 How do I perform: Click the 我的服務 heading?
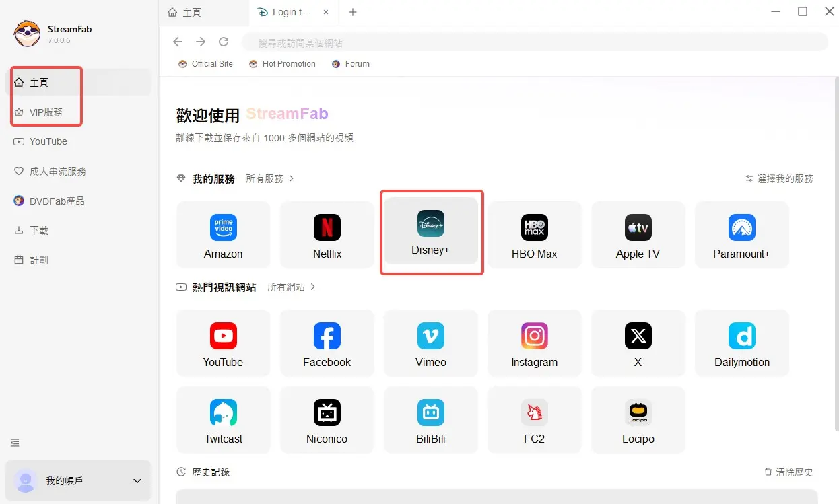point(213,178)
